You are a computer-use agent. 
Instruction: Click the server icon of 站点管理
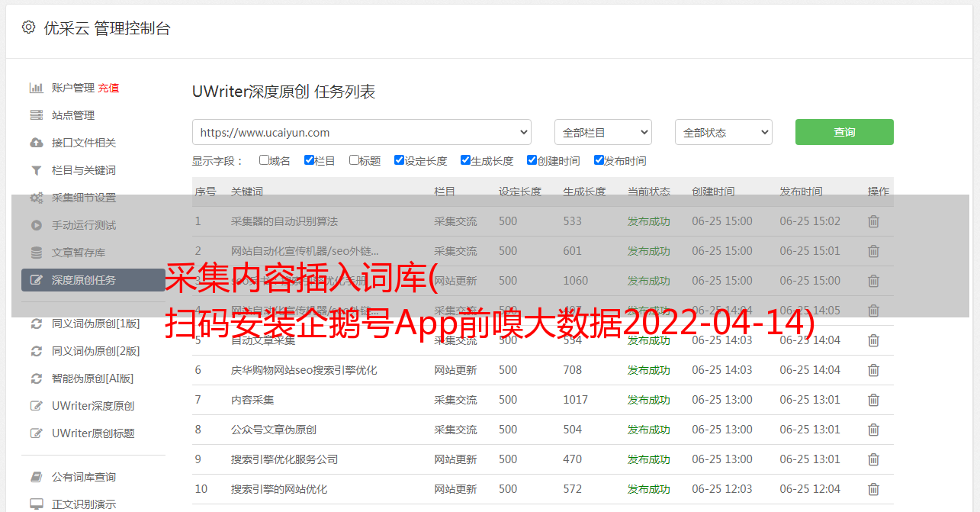click(x=36, y=115)
